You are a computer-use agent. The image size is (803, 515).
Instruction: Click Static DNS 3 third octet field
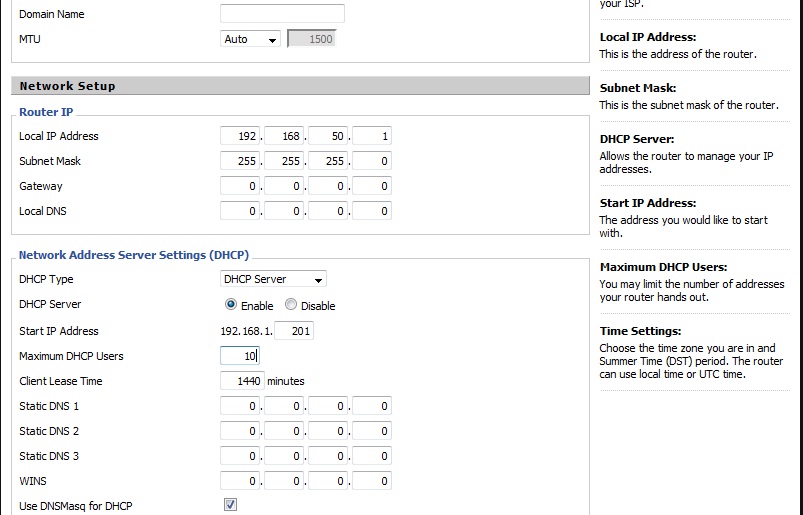coord(328,456)
